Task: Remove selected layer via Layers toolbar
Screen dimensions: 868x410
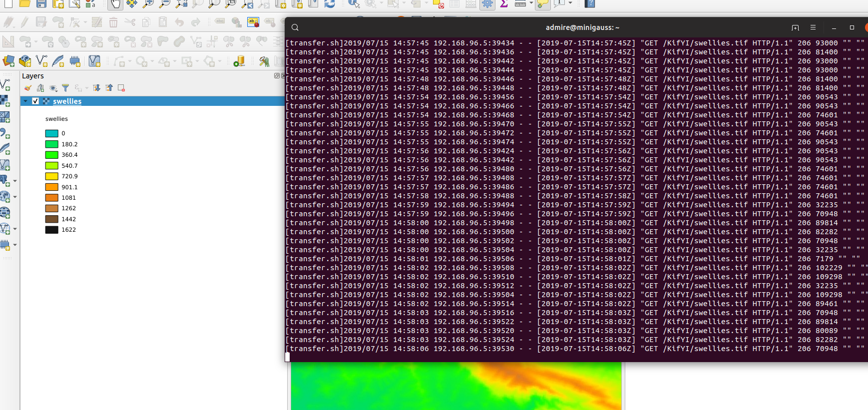Action: pyautogui.click(x=121, y=88)
